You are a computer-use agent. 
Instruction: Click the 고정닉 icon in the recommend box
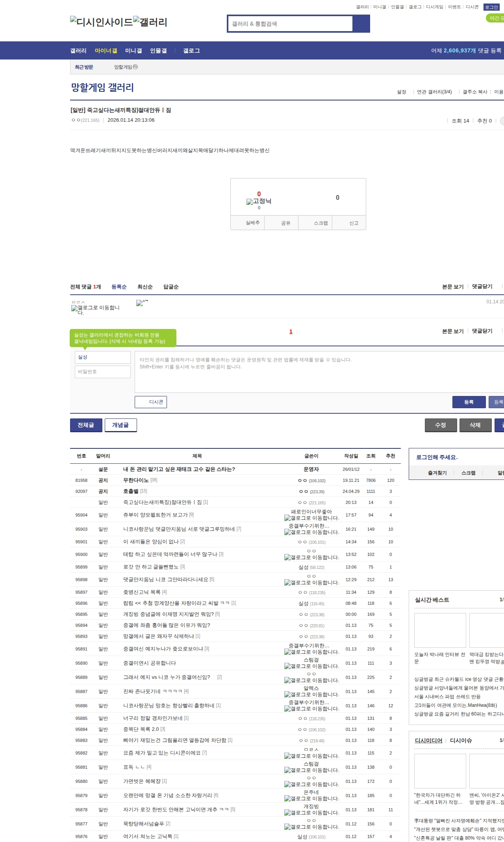tap(259, 201)
